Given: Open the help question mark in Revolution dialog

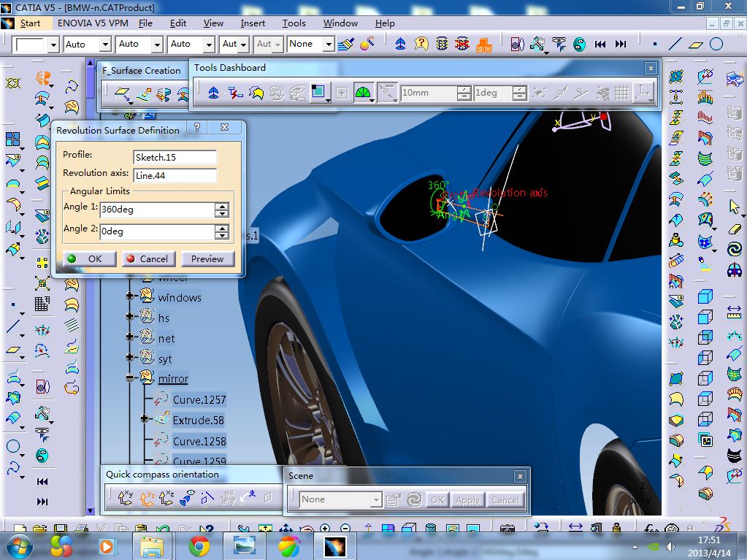Looking at the screenshot, I should (x=196, y=127).
